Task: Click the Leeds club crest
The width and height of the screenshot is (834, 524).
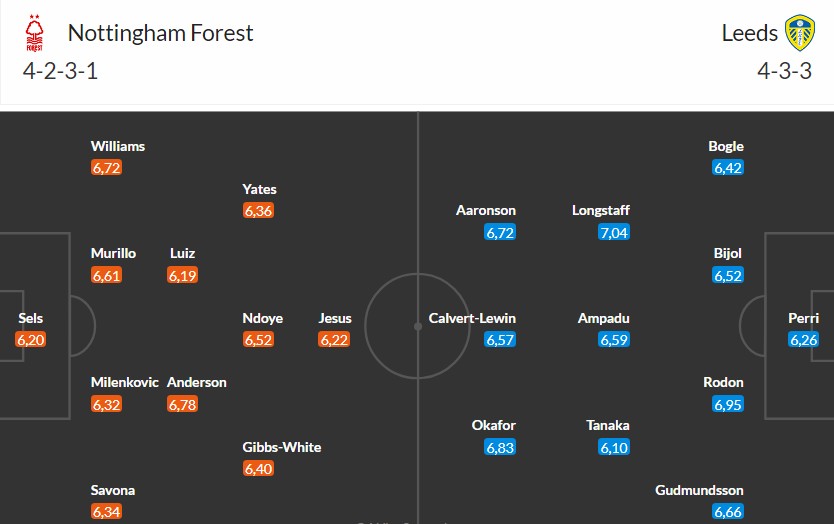Action: [799, 34]
